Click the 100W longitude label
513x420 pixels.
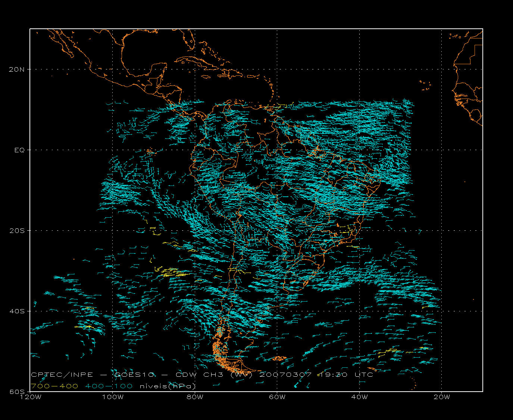[x=113, y=397]
